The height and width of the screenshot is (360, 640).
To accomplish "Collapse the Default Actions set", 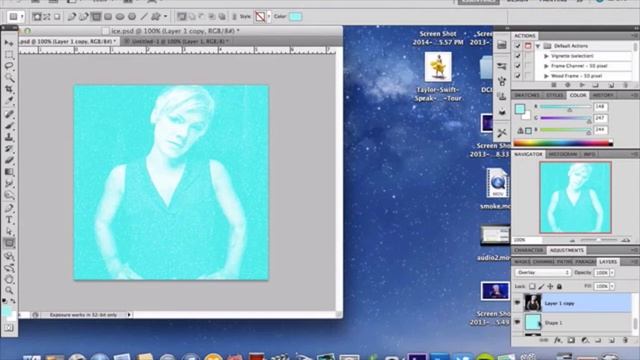I will 538,46.
